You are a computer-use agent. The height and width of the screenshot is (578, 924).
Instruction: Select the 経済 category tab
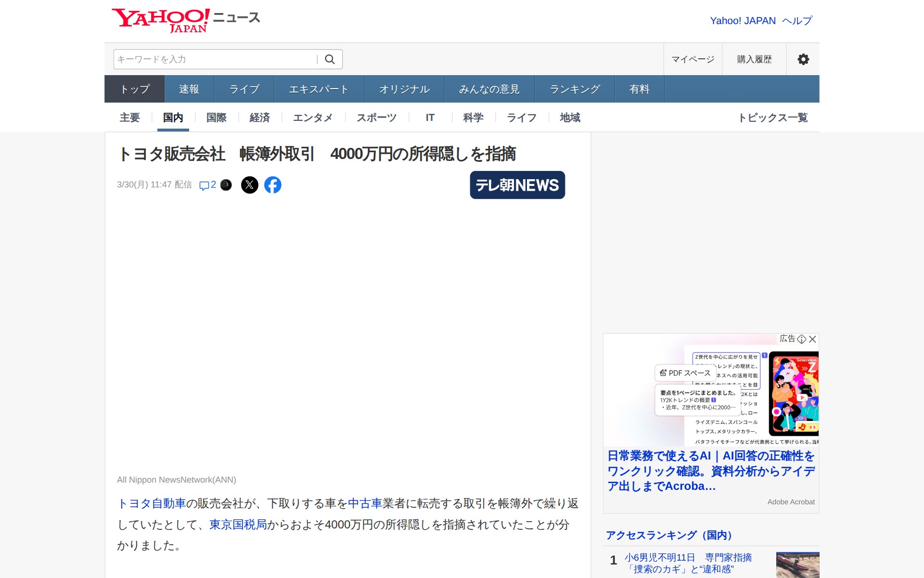(x=260, y=118)
